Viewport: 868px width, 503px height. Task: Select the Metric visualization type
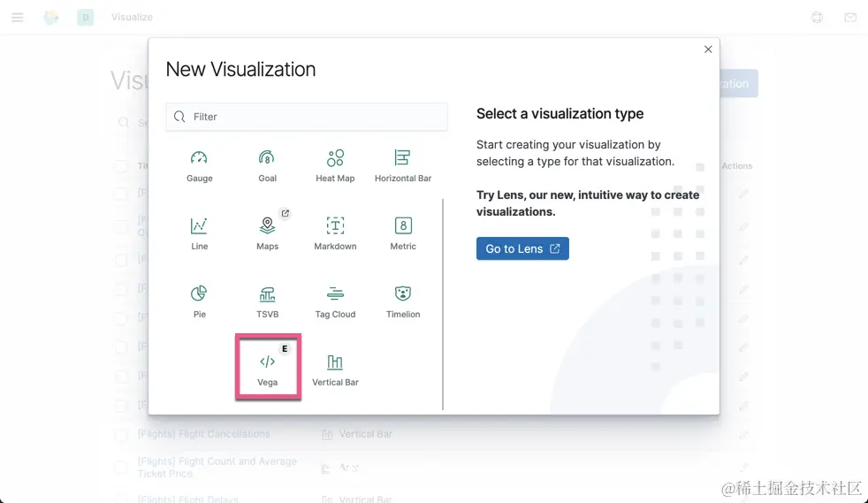click(403, 234)
